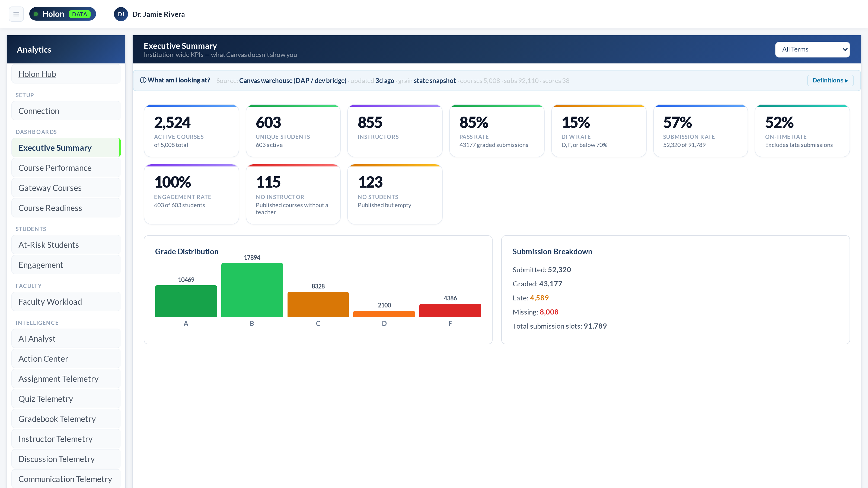Click the Unique Students 603 card
The width and height of the screenshot is (868, 488).
click(x=293, y=131)
